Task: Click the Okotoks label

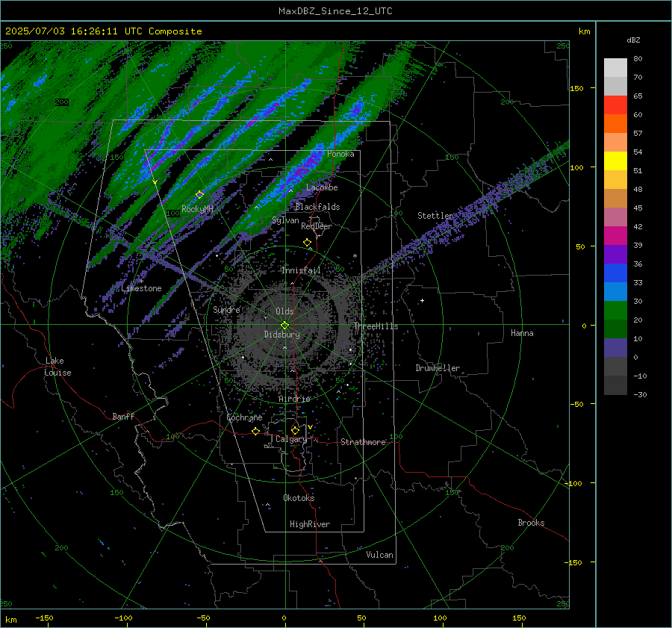Action: coord(299,497)
